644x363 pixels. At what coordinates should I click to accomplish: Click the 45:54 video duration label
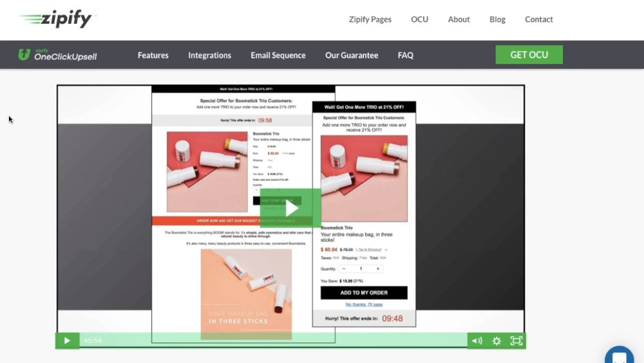point(92,341)
